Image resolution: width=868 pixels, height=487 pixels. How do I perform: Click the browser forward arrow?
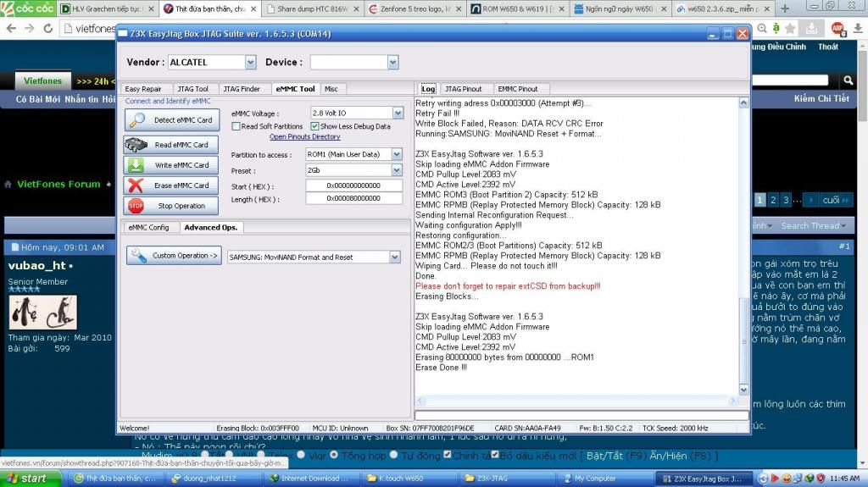click(x=30, y=28)
